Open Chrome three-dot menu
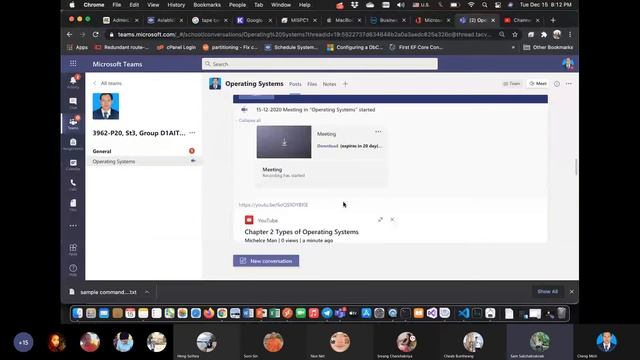 [x=570, y=35]
